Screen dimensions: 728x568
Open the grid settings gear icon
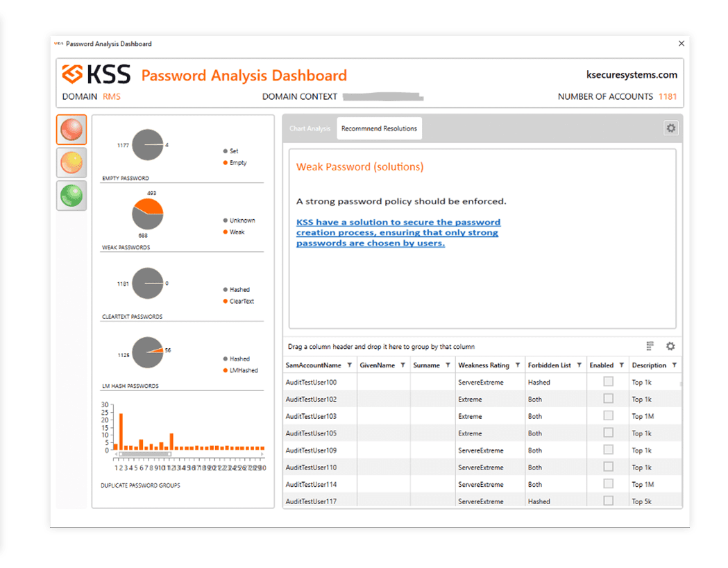[x=670, y=346]
